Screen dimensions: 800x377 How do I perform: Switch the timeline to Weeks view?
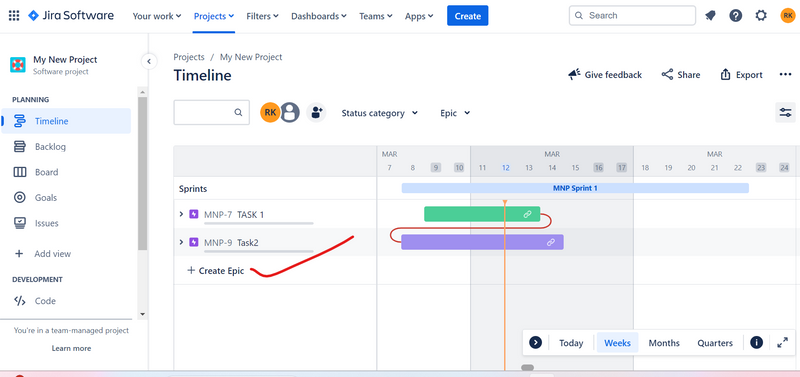[x=617, y=343]
